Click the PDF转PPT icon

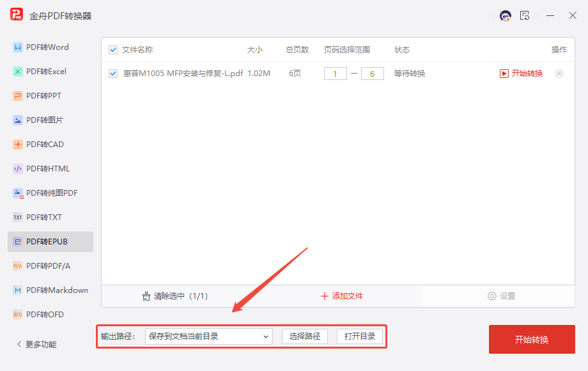(x=18, y=96)
